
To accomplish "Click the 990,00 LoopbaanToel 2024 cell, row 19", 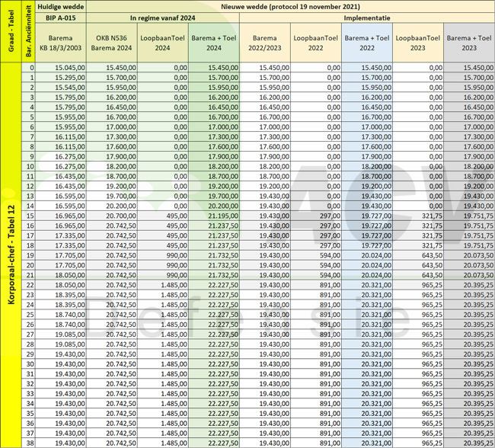I will coord(162,255).
